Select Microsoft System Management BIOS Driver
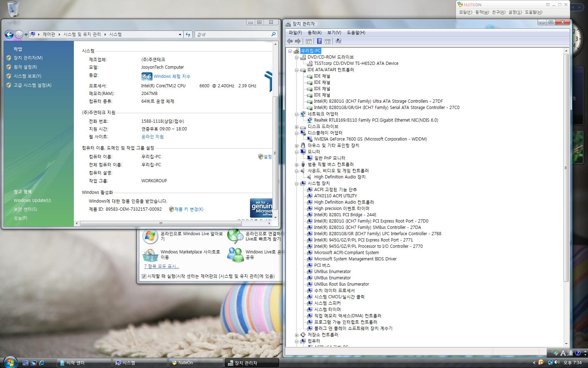Screen dimensions: 588x368 click(x=355, y=259)
